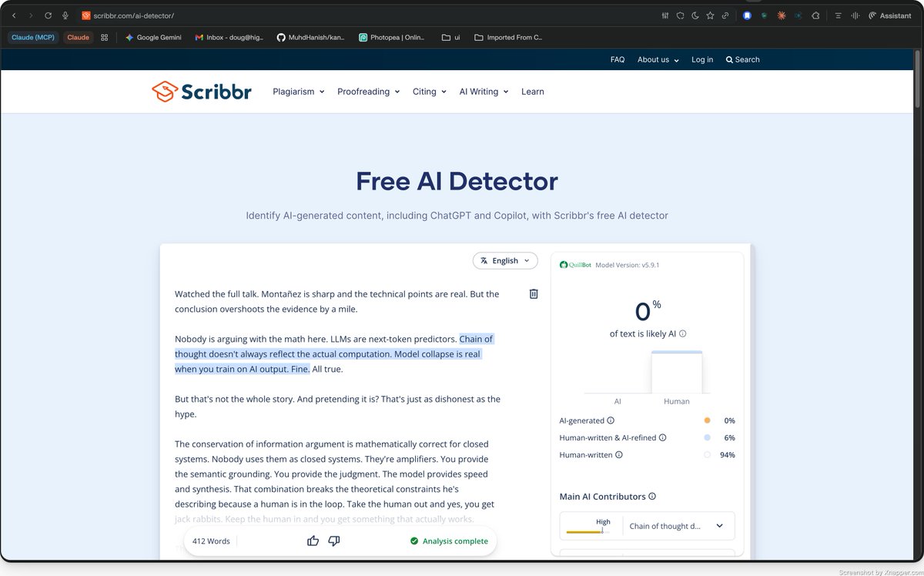Open the English language dropdown
This screenshot has width=924, height=576.
505,260
